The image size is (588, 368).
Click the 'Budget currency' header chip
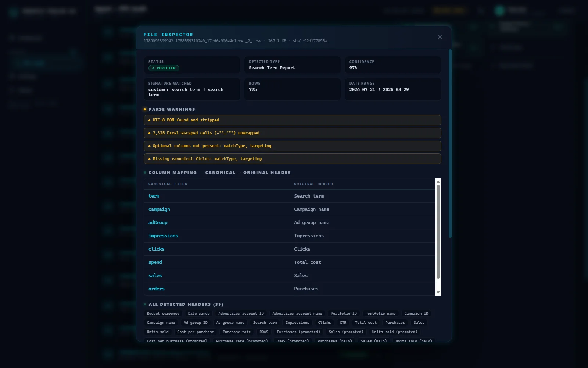(163, 314)
